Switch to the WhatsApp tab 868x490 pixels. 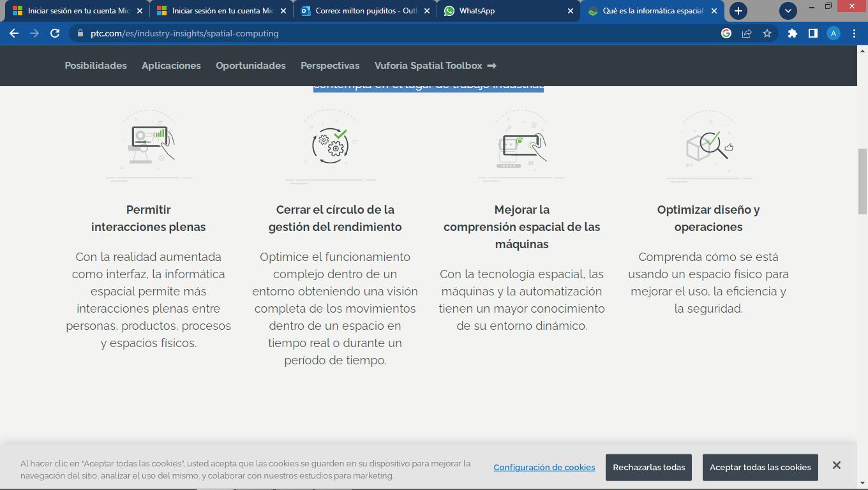508,11
